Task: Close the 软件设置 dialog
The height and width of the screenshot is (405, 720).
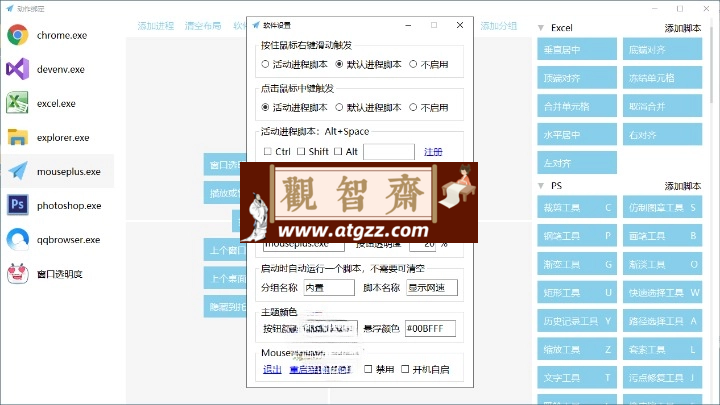Action: coord(460,25)
